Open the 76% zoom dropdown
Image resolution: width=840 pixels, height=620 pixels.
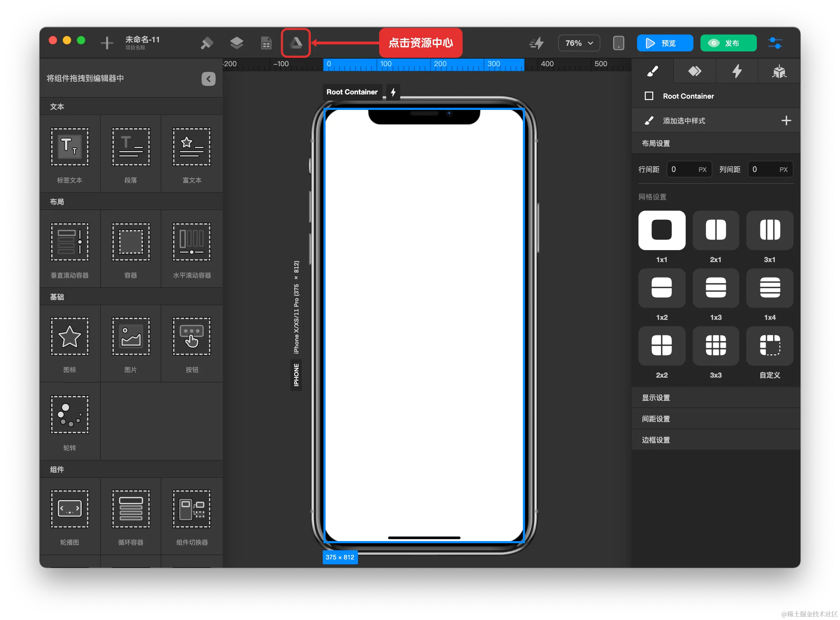(579, 43)
